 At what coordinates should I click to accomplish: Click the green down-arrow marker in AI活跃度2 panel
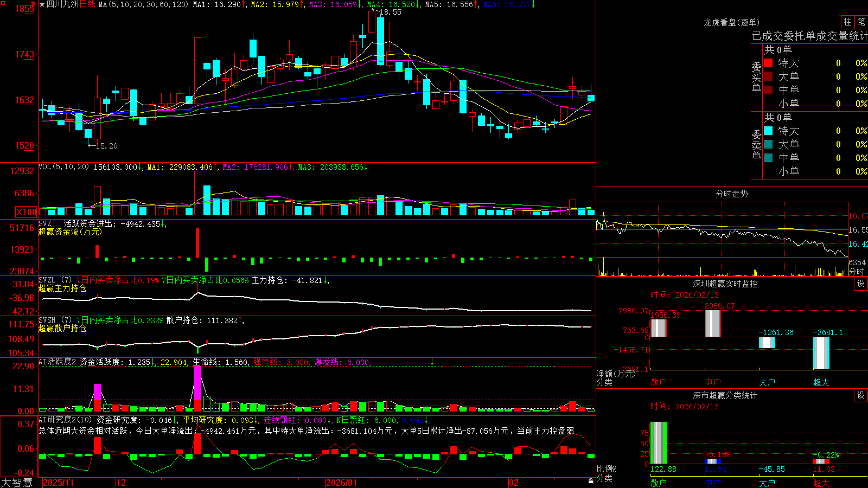point(432,362)
